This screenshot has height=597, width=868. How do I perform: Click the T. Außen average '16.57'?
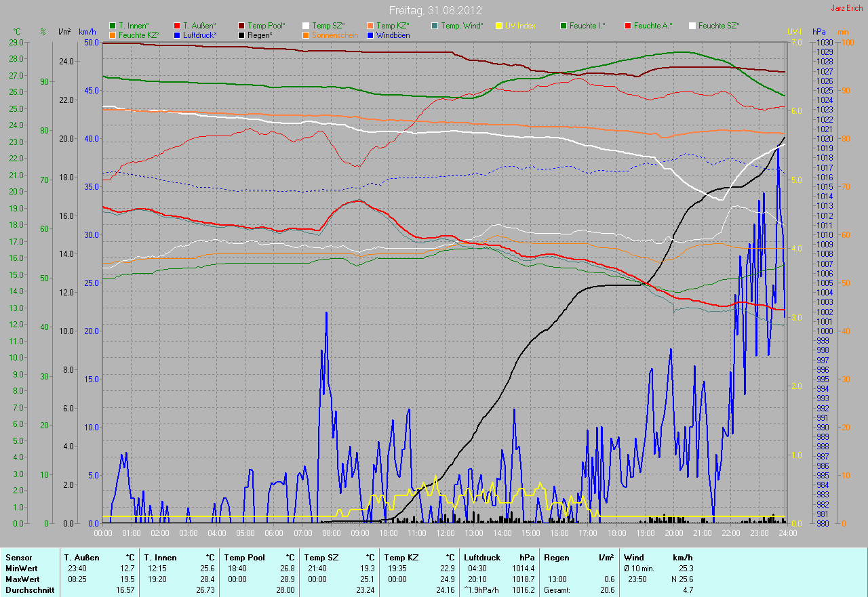(125, 590)
